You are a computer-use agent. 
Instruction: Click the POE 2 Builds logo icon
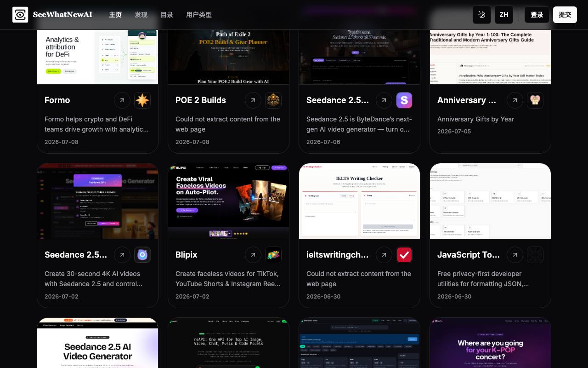point(273,100)
